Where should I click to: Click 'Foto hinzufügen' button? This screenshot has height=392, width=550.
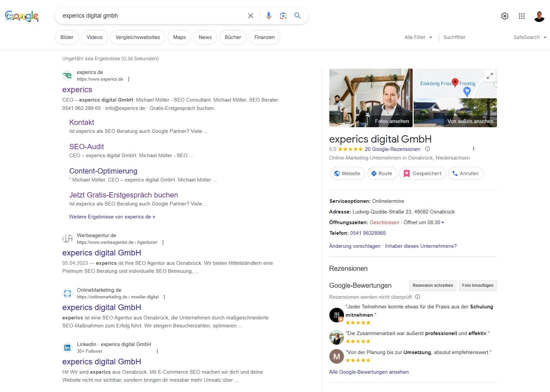pos(478,285)
